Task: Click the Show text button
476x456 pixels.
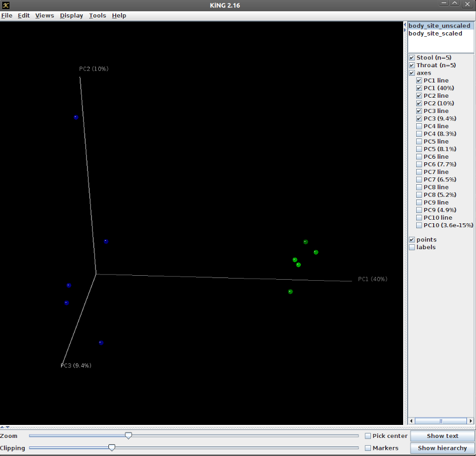Action: [442, 436]
